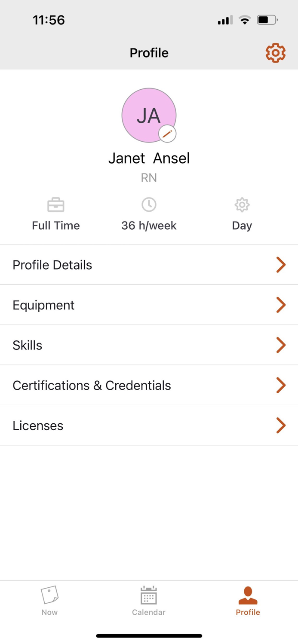Click the RN label under the name

click(x=149, y=177)
